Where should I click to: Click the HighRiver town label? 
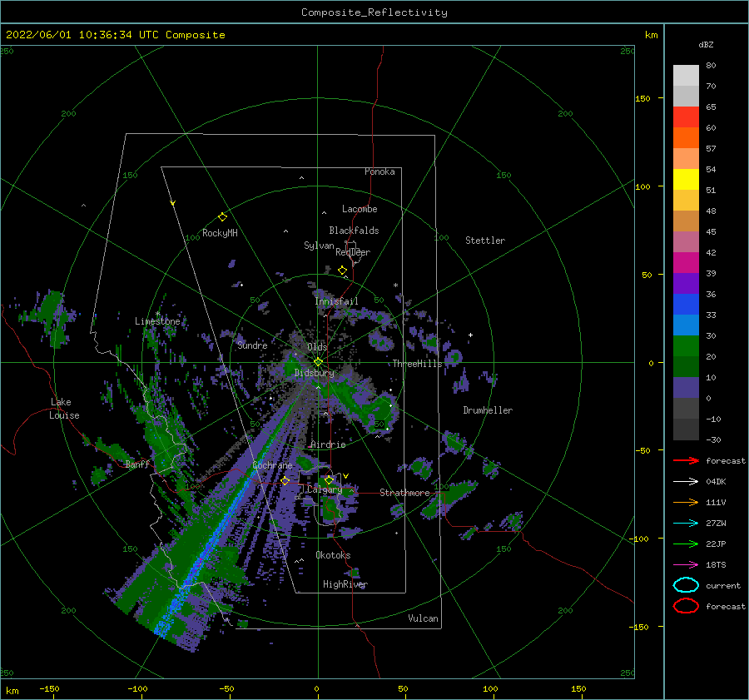[345, 584]
